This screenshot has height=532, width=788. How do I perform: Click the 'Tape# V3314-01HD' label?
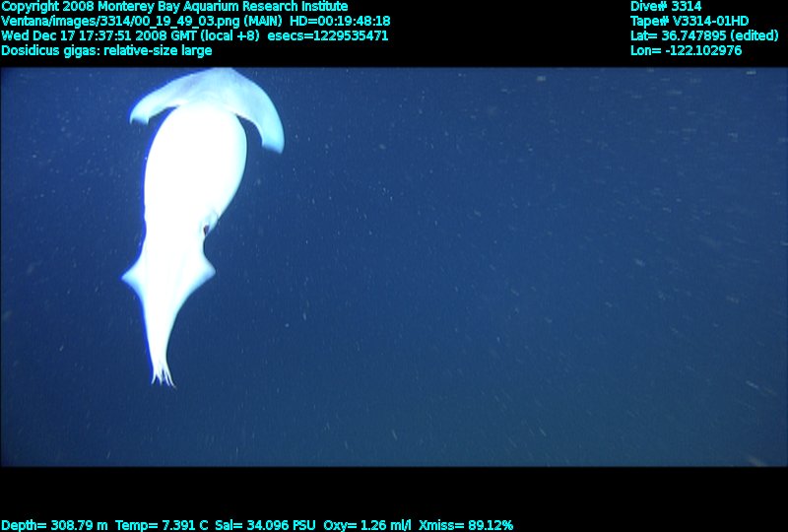pyautogui.click(x=689, y=22)
